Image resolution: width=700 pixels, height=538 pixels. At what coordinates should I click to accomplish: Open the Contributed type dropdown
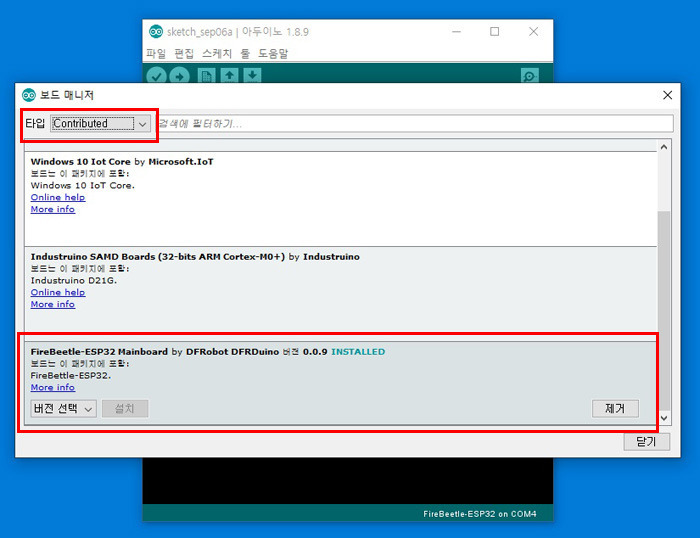pos(100,124)
